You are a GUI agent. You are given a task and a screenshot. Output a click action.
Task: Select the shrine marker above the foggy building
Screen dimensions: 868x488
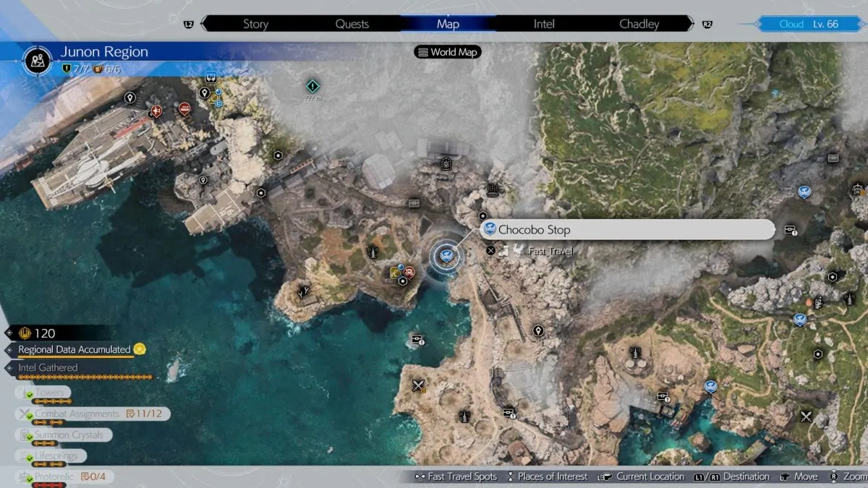tap(446, 165)
